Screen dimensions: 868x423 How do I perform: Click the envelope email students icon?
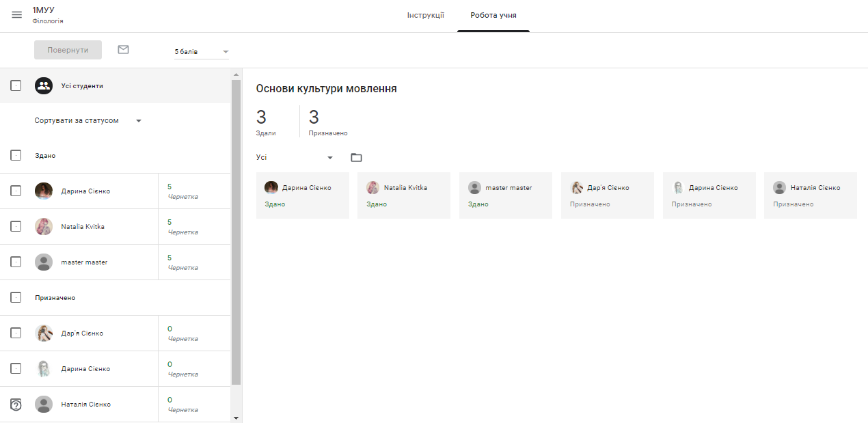[123, 49]
